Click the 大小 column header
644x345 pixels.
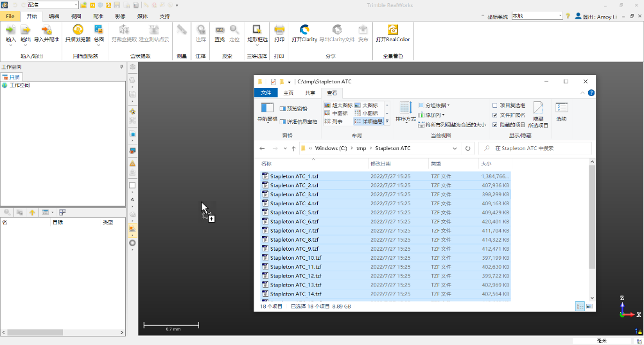point(486,164)
